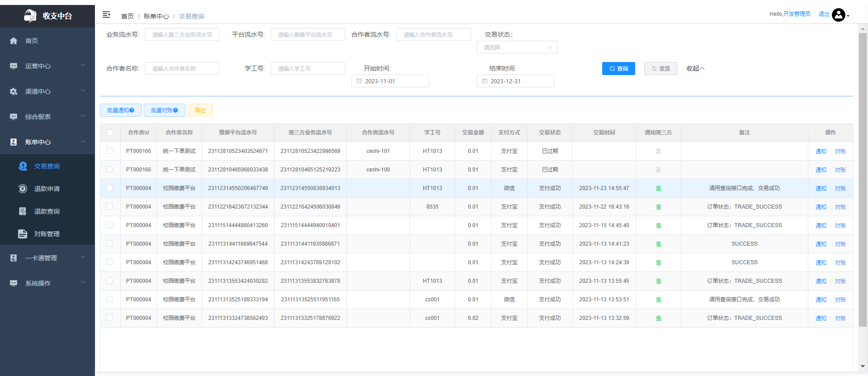Expand the 运营中心 menu chevron
868x376 pixels.
pyautogui.click(x=83, y=65)
